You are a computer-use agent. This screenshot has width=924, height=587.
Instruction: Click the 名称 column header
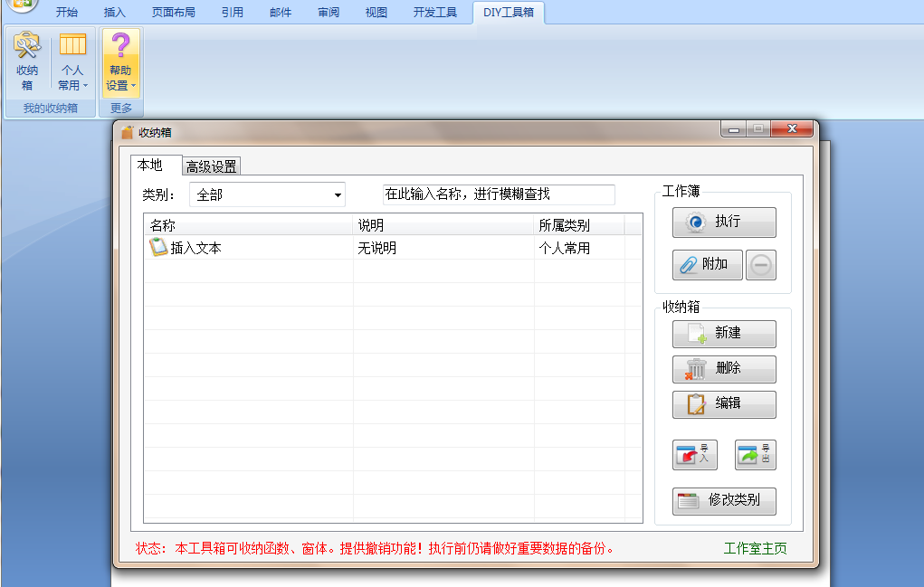pyautogui.click(x=247, y=225)
